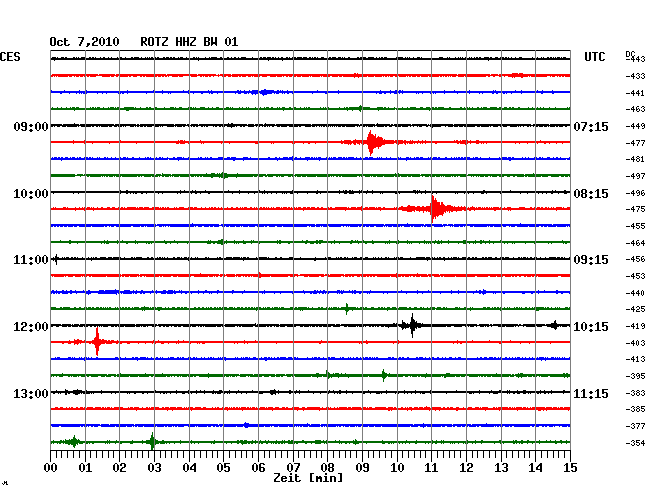Click the "10" minute axis tick label
Image resolution: width=650 pixels, height=494 pixels.
tap(397, 467)
